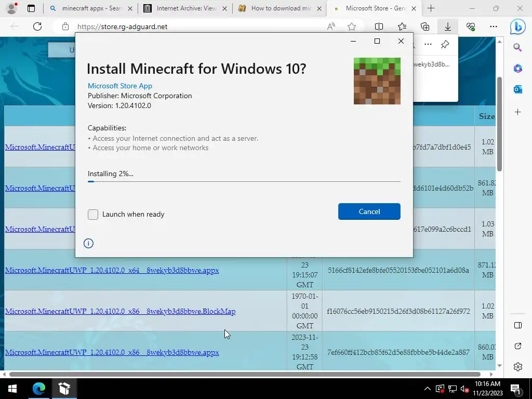Download the x86 8wekyb3d8bbwe.appx link
Image resolution: width=532 pixels, height=399 pixels.
click(x=112, y=352)
